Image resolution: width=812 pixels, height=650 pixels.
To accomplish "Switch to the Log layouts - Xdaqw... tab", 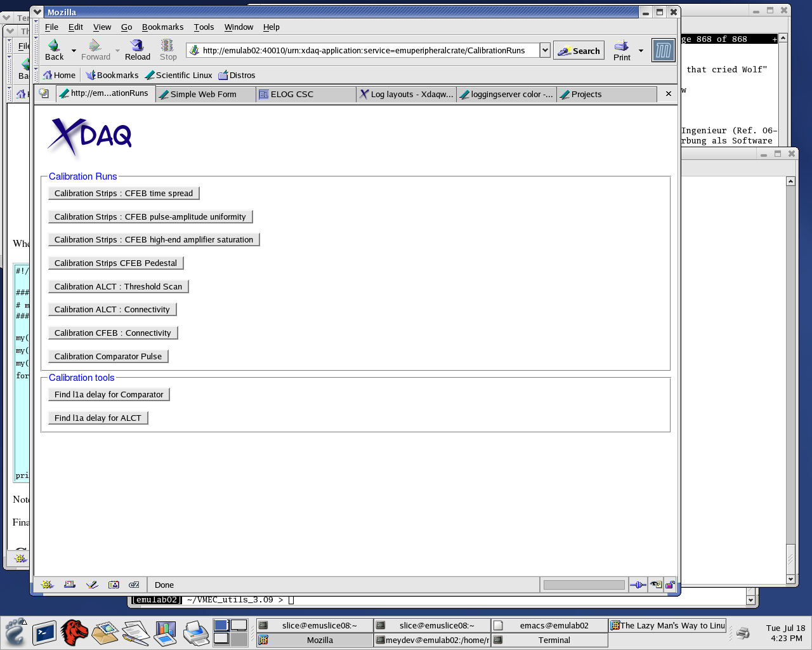I will [x=406, y=94].
